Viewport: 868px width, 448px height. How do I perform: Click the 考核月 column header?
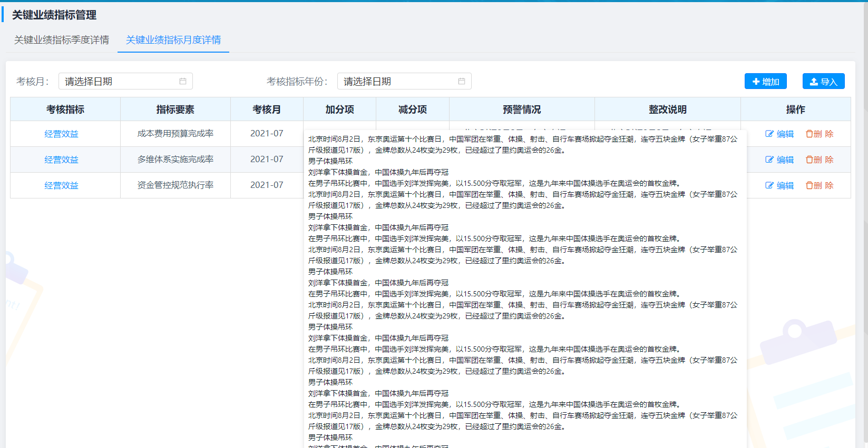click(267, 109)
